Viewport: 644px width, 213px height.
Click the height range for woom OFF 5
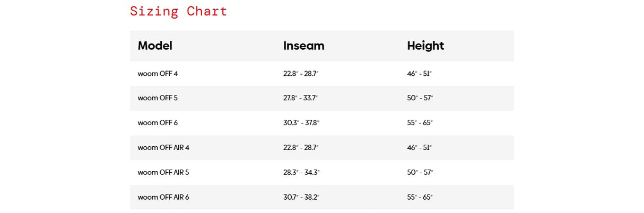point(420,98)
